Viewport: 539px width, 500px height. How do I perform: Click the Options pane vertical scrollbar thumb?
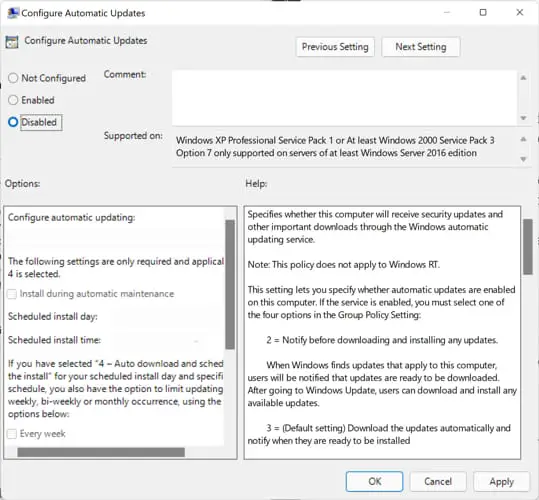[x=230, y=285]
